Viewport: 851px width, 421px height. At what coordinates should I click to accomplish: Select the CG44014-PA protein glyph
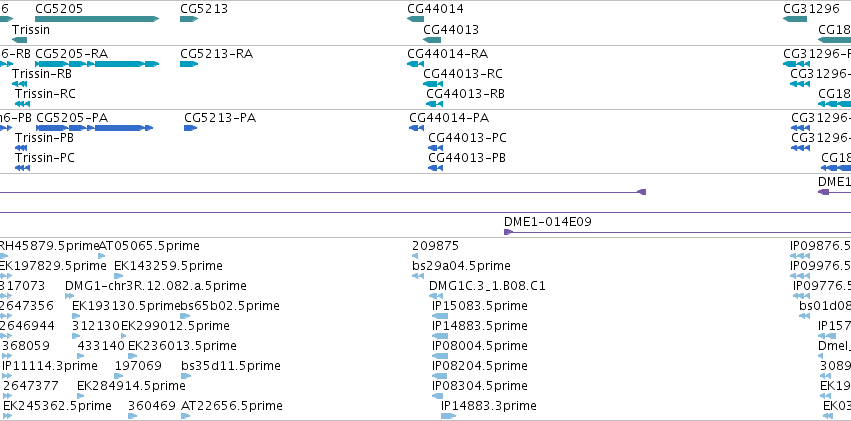click(416, 128)
